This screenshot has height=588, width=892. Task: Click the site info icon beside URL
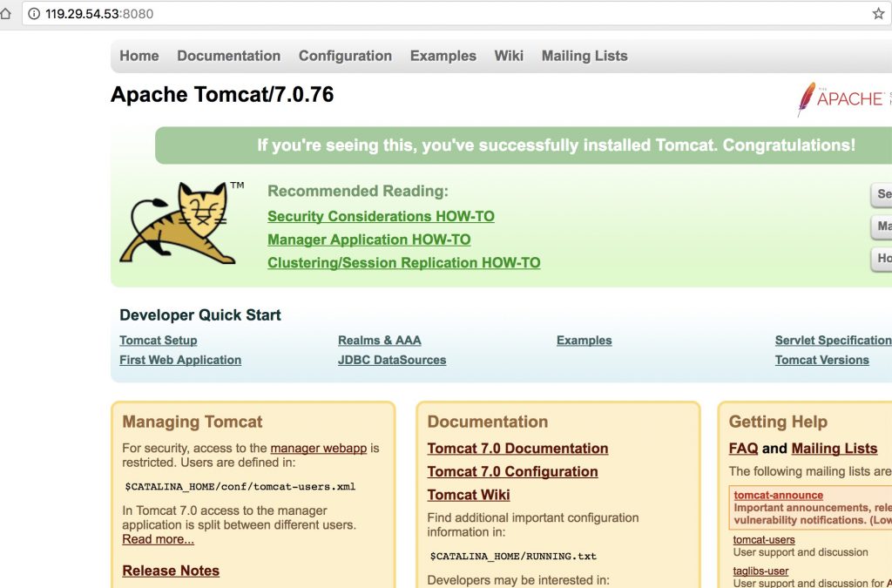[x=33, y=15]
